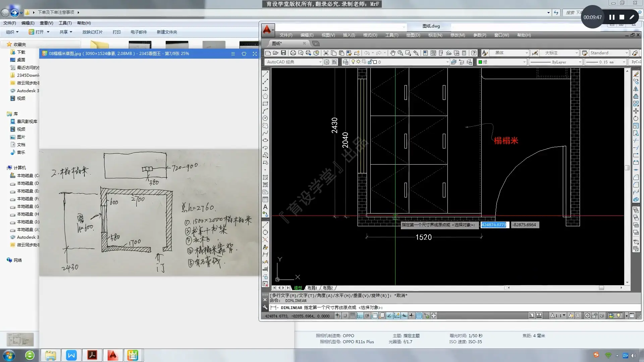Viewport: 644px width, 362px height.
Task: Toggle Polar tracking in status bar
Action: pyautogui.click(x=367, y=316)
